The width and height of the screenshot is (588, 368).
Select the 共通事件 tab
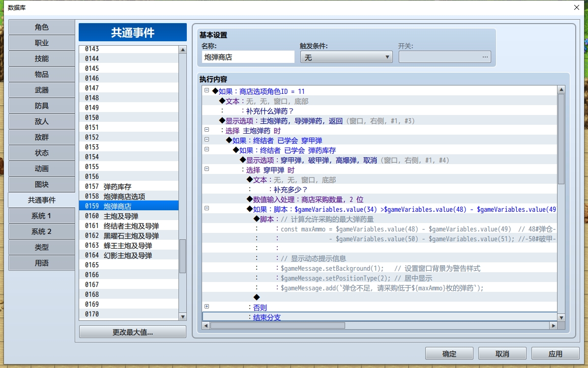(x=42, y=200)
